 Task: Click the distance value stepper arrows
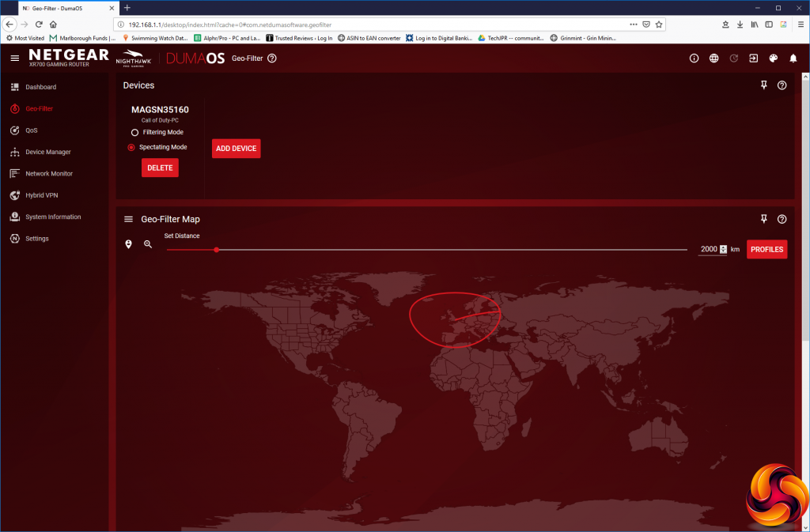[723, 249]
